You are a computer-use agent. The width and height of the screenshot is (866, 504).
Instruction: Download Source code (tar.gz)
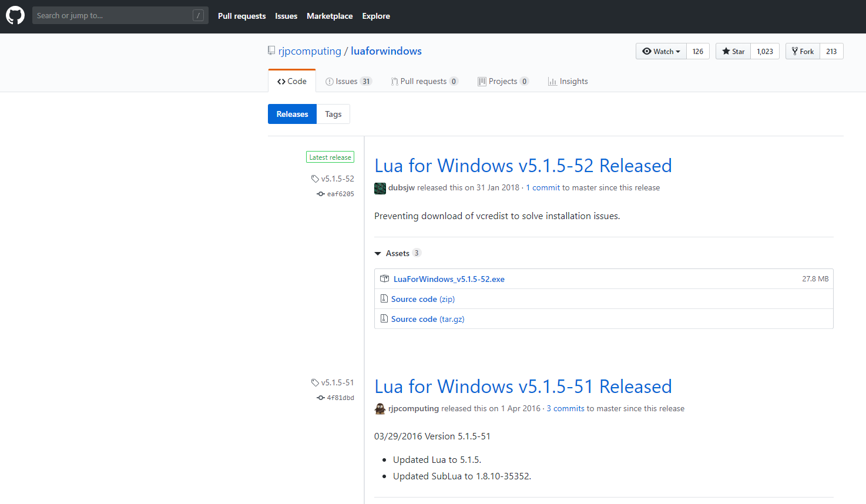tap(428, 319)
